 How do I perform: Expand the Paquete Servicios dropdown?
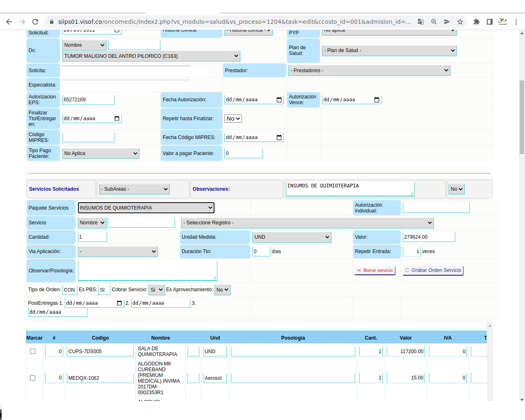[146, 208]
